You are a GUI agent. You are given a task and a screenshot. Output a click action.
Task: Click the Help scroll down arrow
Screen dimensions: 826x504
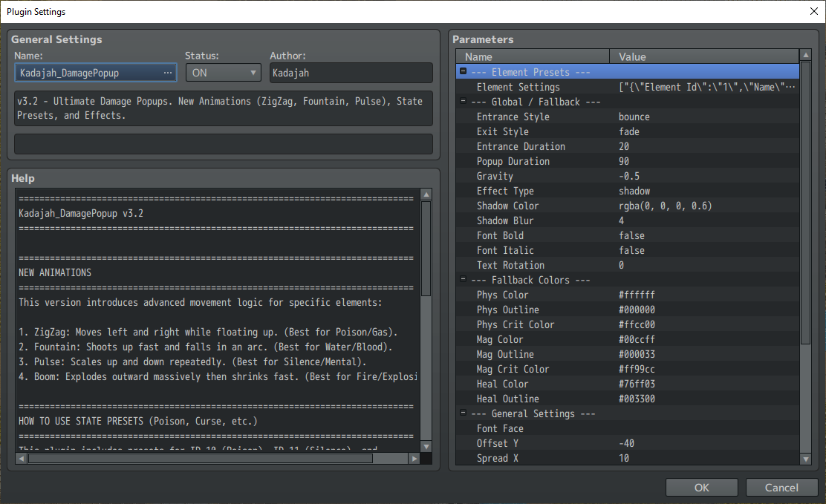point(426,447)
